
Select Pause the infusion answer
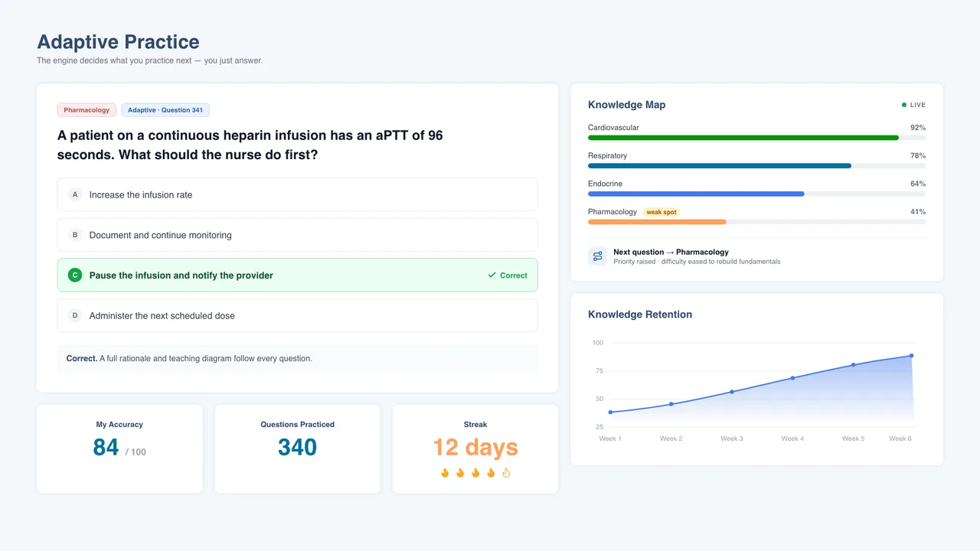tap(297, 275)
